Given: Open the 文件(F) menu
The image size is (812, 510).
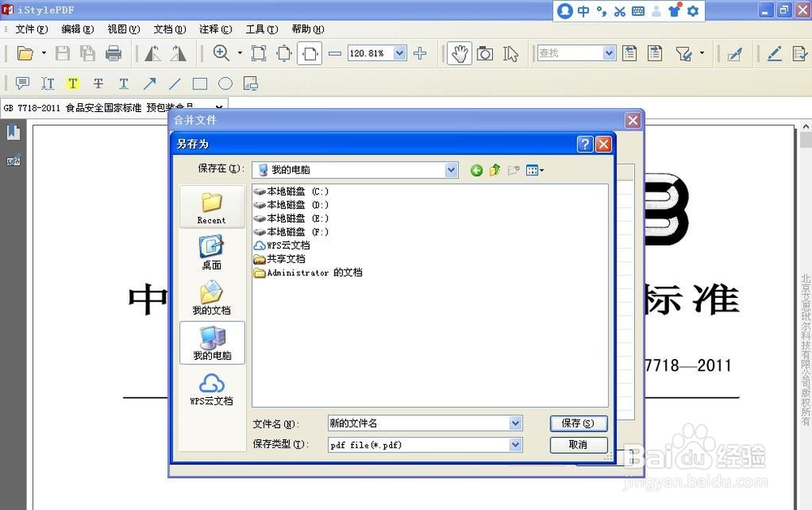Looking at the screenshot, I should (x=32, y=29).
